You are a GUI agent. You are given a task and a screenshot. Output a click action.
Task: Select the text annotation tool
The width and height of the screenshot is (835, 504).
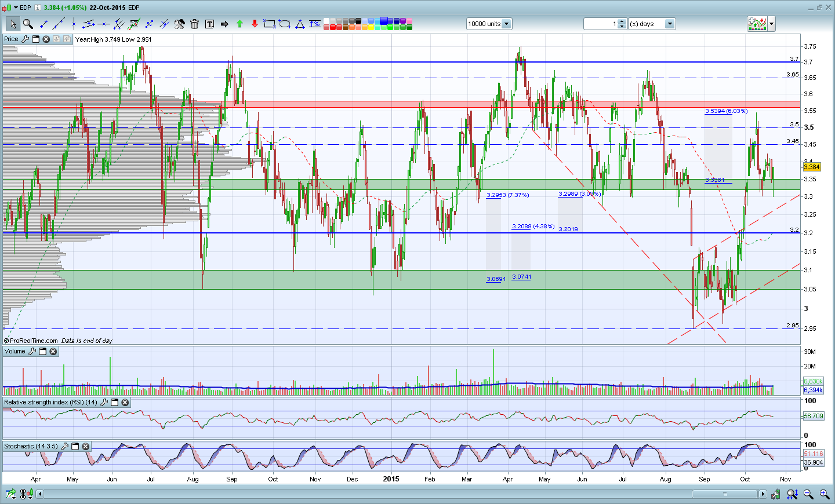click(209, 24)
